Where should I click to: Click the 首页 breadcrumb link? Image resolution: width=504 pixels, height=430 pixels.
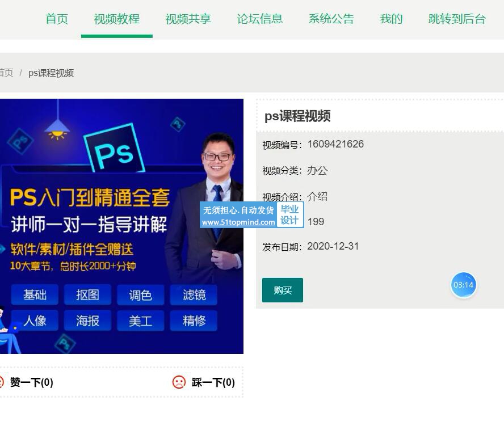pyautogui.click(x=6, y=73)
